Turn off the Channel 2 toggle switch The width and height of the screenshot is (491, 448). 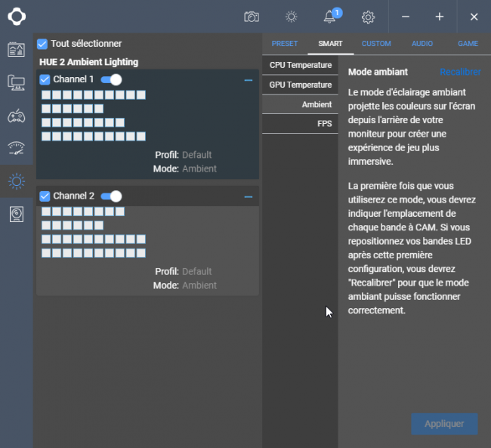[112, 196]
